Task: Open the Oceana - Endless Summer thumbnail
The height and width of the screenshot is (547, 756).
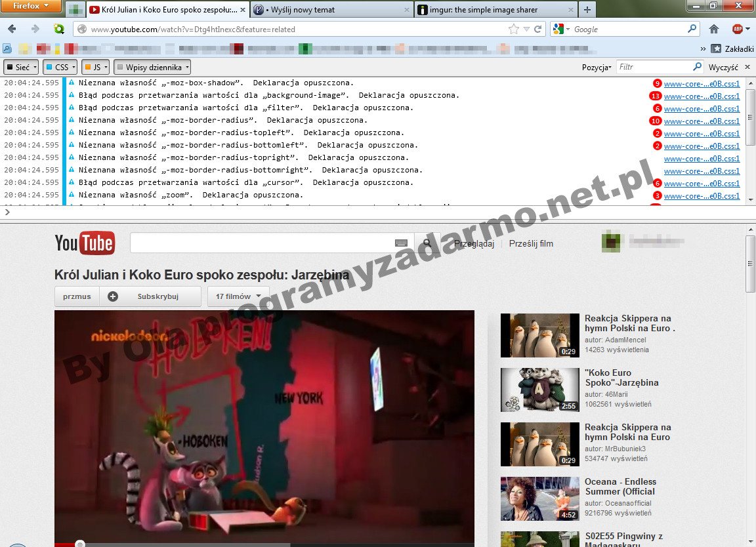Action: click(x=539, y=499)
